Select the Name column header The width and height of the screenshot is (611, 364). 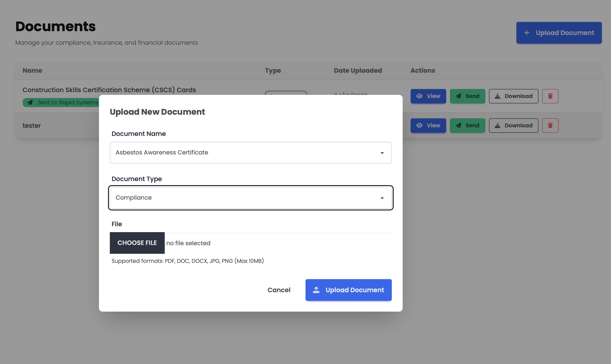click(x=32, y=70)
